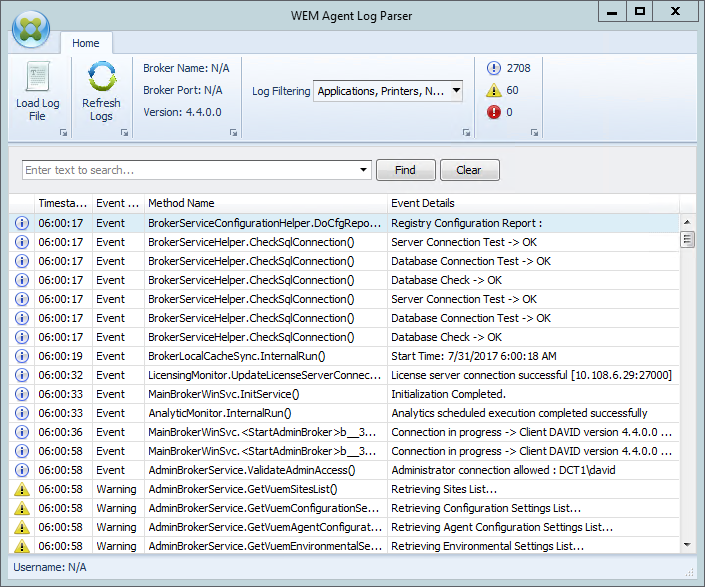
Task: Select the License server connection successful row
Action: 530,375
